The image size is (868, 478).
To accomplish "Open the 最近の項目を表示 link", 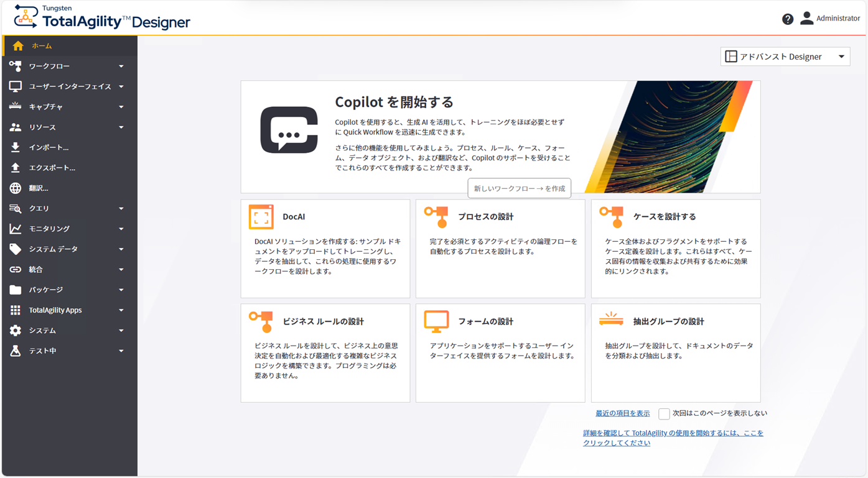I will tap(623, 413).
